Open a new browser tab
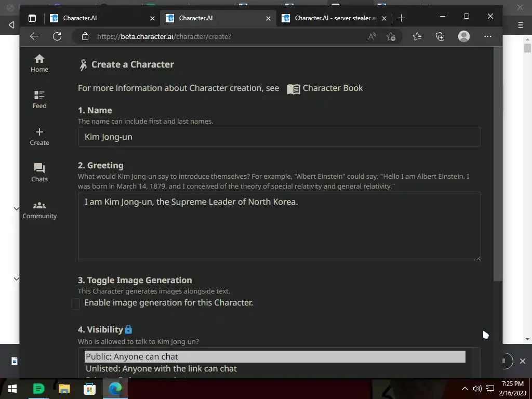 point(401,18)
